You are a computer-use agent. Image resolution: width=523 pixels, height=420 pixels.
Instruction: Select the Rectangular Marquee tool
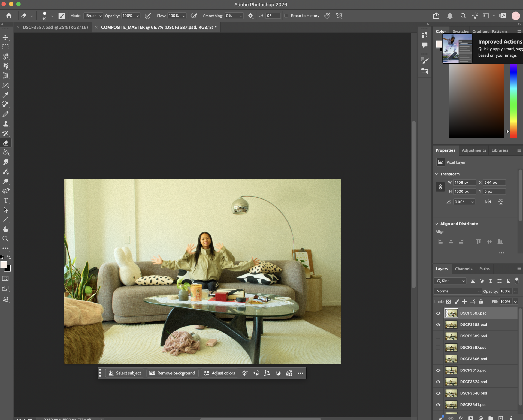tap(5, 47)
